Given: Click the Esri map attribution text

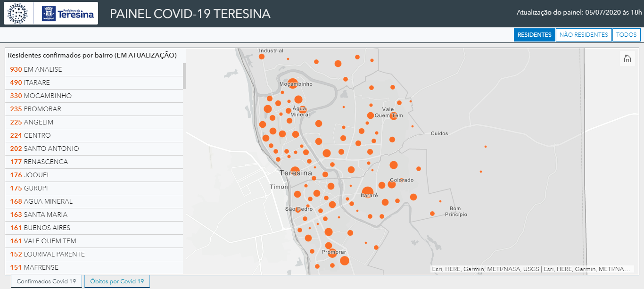Looking at the screenshot, I should 531,269.
